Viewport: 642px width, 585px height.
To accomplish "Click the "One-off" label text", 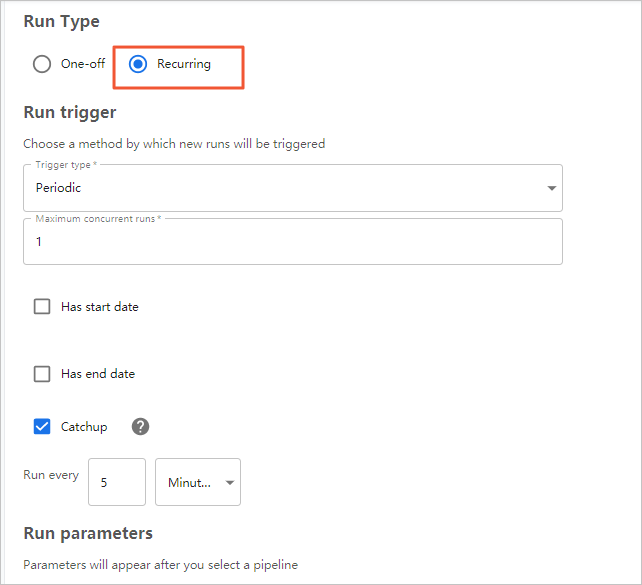I will [83, 64].
